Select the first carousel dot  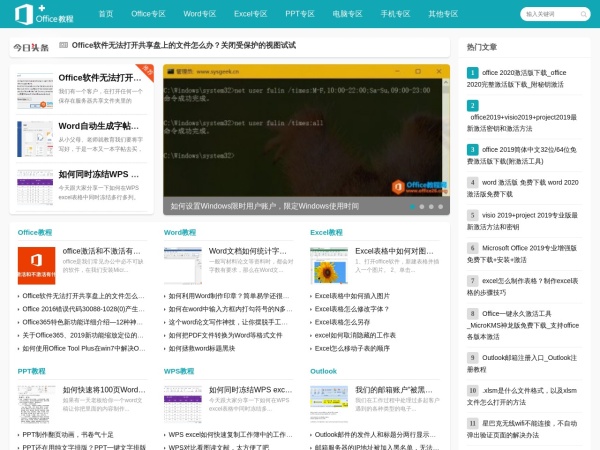coord(412,207)
